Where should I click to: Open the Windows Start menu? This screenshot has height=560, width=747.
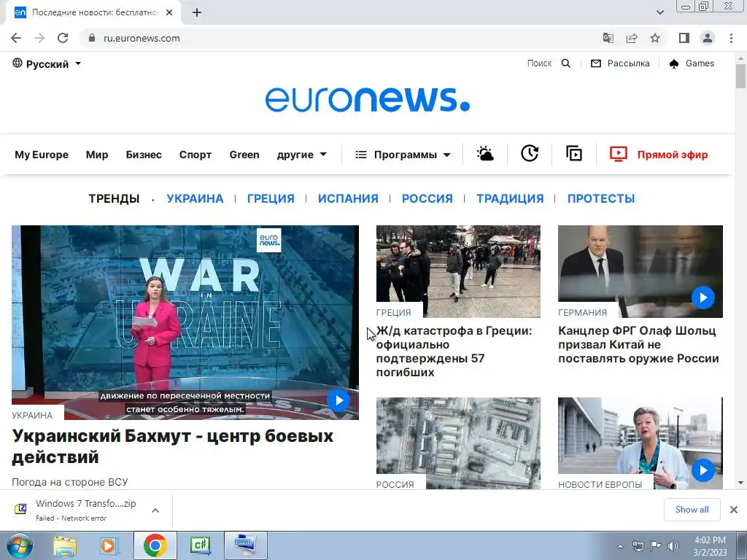19,545
